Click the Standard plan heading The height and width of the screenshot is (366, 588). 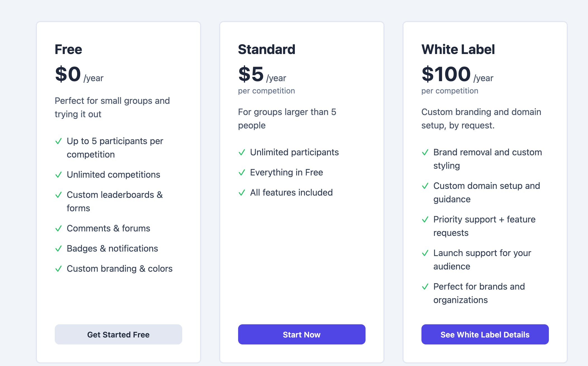click(266, 50)
